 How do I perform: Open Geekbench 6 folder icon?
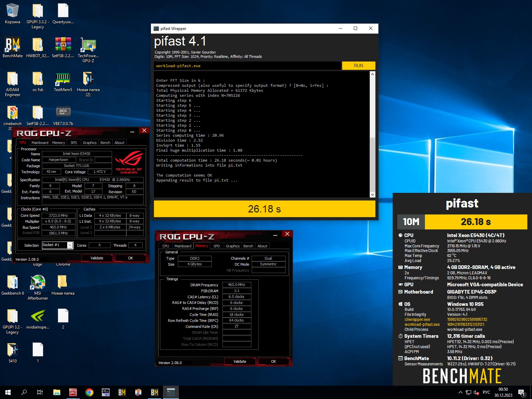coord(13,285)
